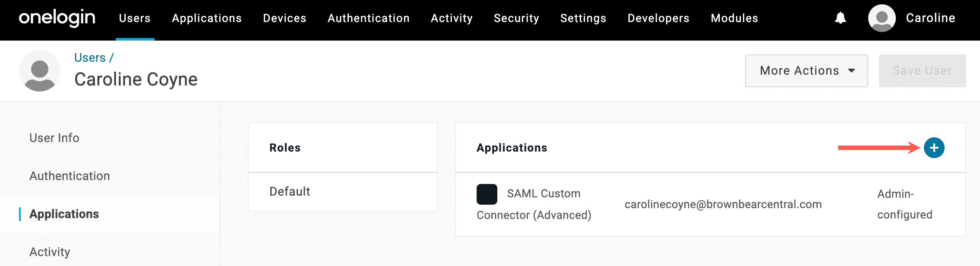Click the SAML Custom Connector app icon
The image size is (980, 266).
[x=487, y=194]
